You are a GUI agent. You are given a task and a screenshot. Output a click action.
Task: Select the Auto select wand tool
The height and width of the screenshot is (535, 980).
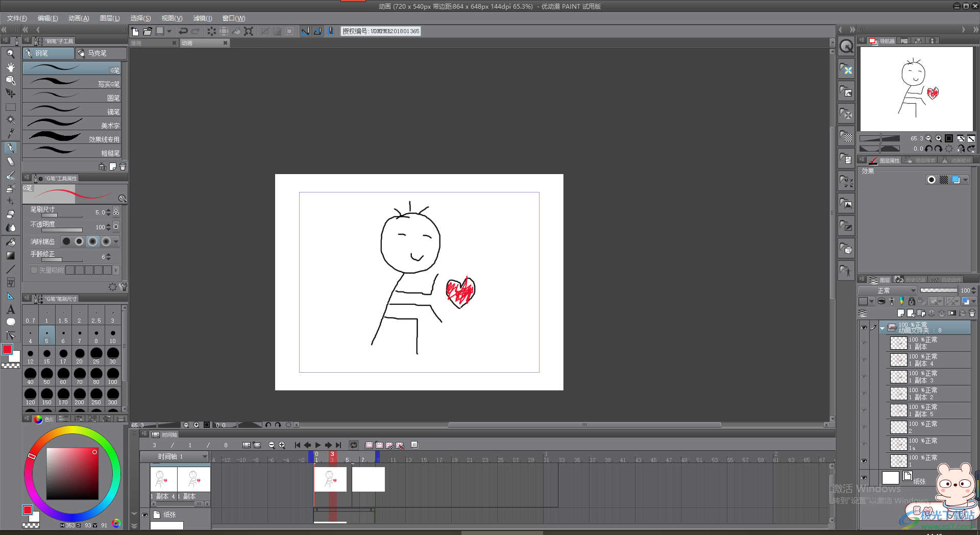(10, 120)
